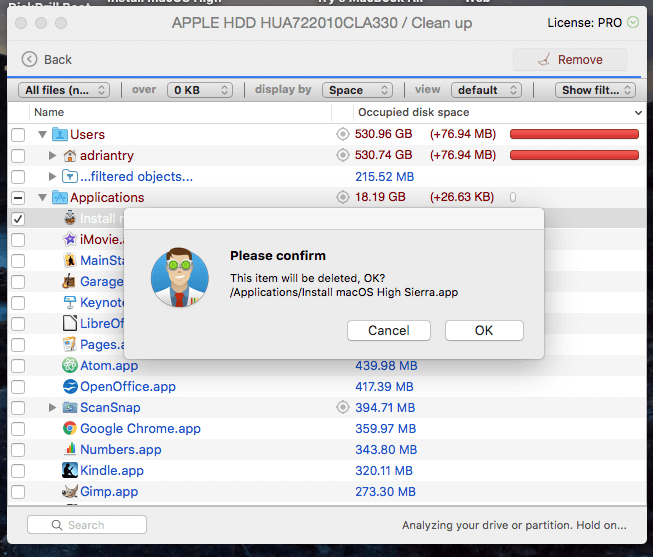
Task: Open the display by Space dropdown
Action: [357, 90]
